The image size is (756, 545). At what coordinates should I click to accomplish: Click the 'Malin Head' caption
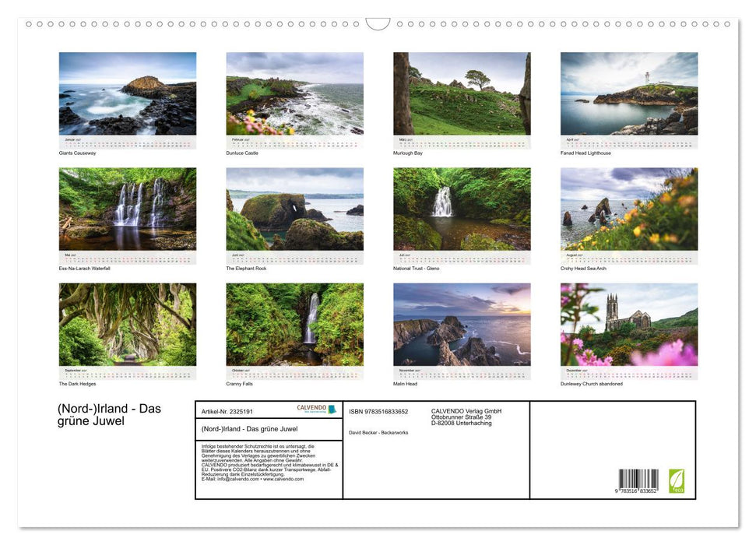tap(405, 384)
